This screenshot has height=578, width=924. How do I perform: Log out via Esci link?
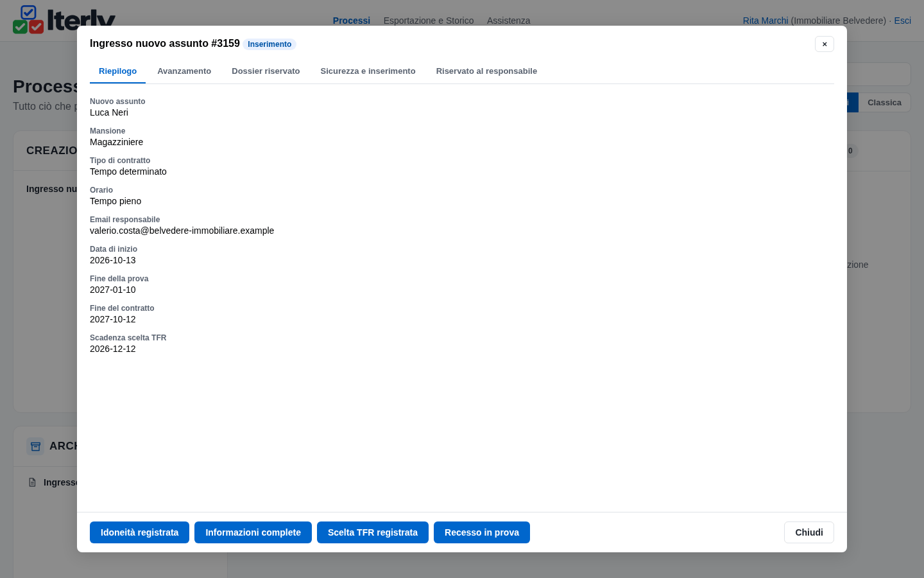pyautogui.click(x=902, y=21)
